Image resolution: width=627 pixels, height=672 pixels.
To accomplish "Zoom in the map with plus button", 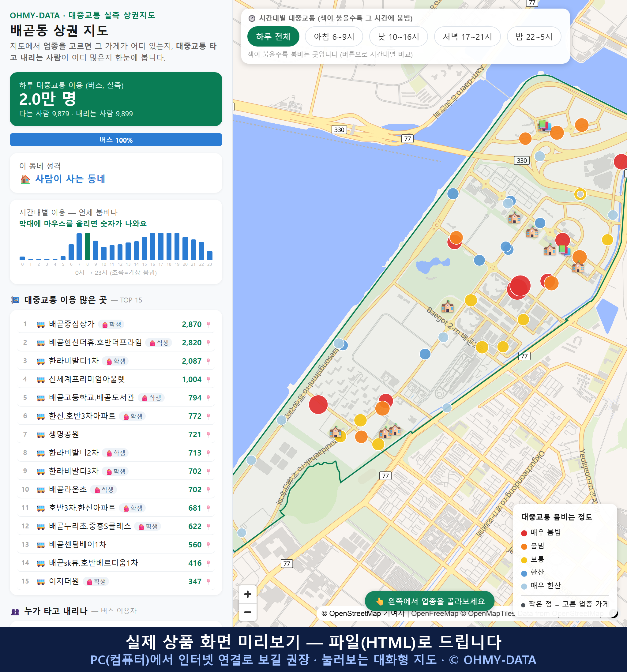I will click(247, 594).
